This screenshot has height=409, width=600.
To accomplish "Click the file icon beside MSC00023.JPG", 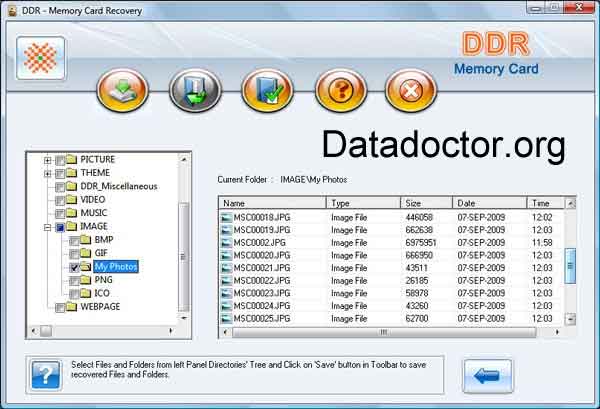I will pos(227,293).
